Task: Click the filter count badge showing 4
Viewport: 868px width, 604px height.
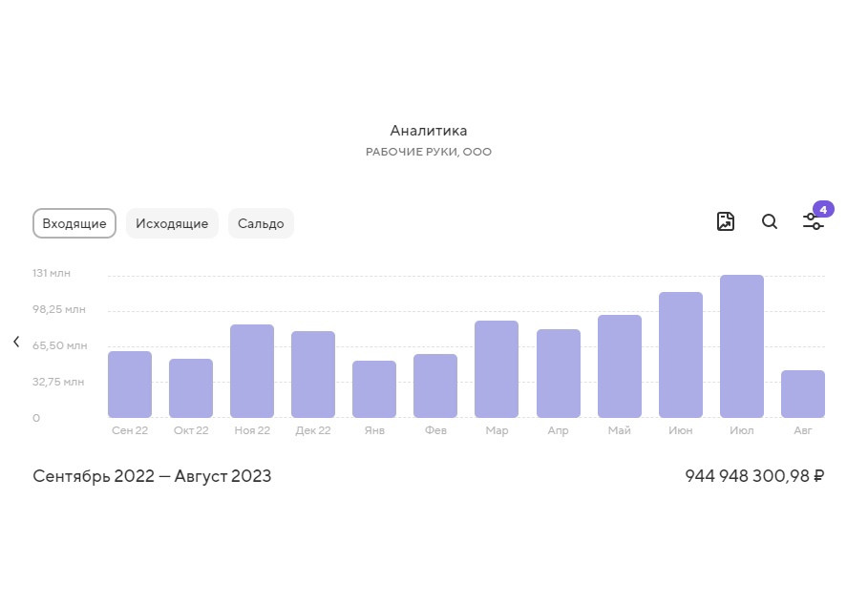Action: pyautogui.click(x=823, y=209)
